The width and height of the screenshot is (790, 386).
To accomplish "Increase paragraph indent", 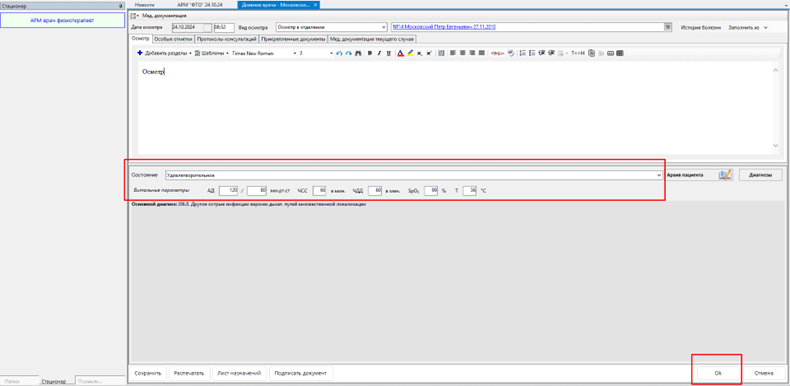I will [x=551, y=53].
